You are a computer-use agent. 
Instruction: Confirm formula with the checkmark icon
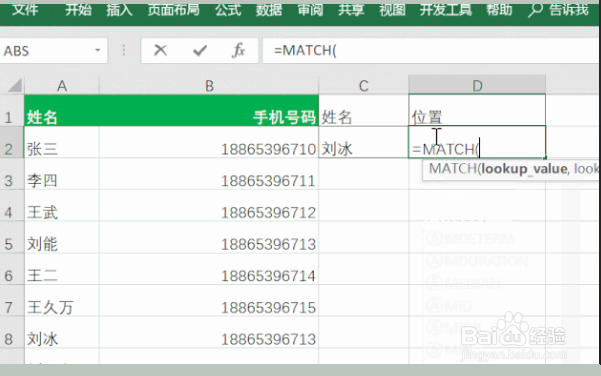click(x=200, y=50)
